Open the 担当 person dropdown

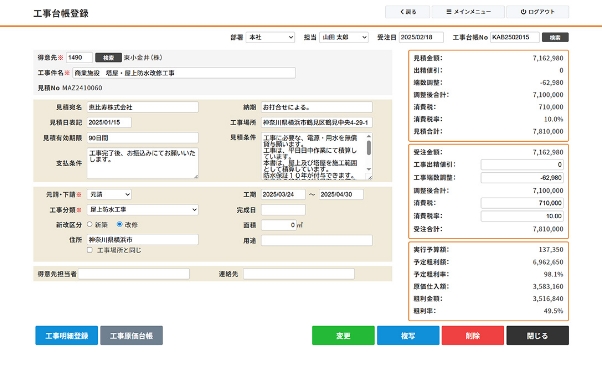coord(344,37)
